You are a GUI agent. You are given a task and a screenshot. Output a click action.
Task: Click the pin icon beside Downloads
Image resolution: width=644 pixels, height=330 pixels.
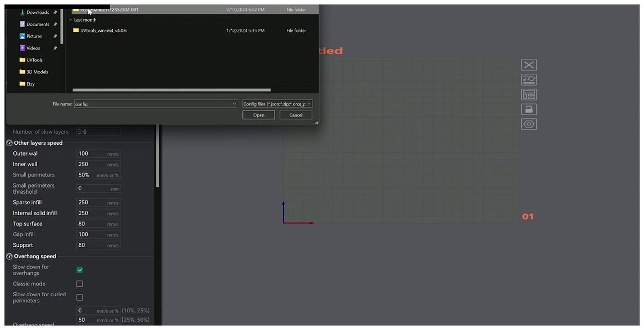pos(55,12)
